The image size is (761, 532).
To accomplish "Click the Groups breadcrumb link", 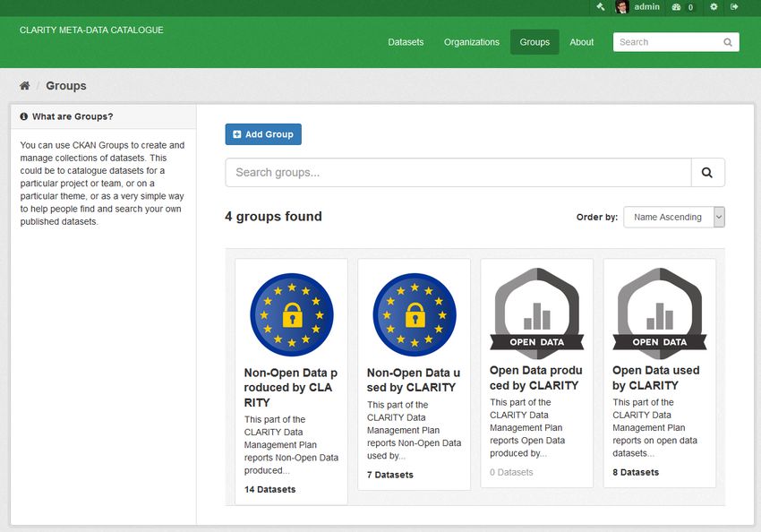I will (66, 86).
